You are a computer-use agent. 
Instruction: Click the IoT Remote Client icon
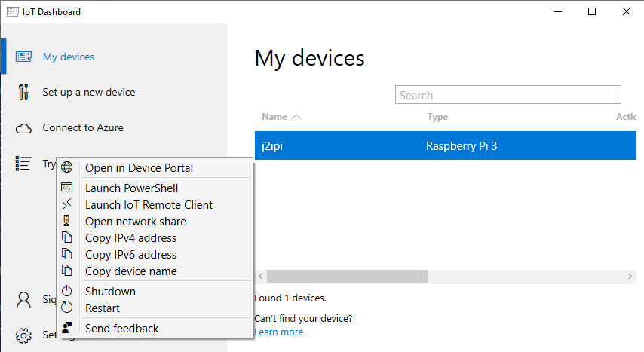click(67, 204)
